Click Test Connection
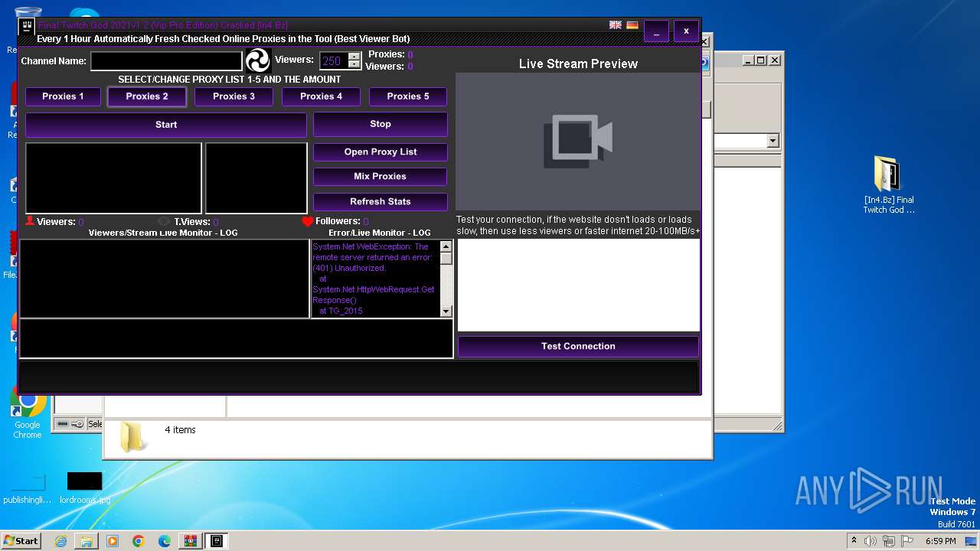The width and height of the screenshot is (980, 551). coord(578,346)
